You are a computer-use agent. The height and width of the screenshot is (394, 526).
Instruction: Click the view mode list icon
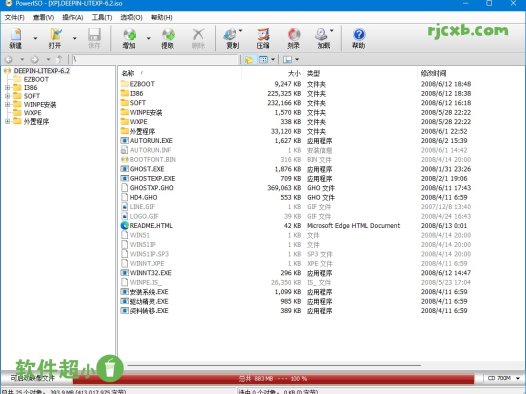coord(263,60)
